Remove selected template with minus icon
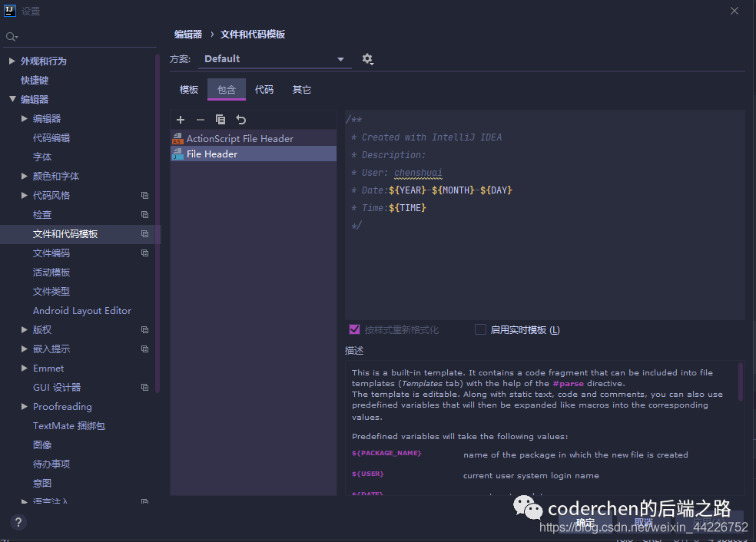This screenshot has width=756, height=542. pos(201,120)
